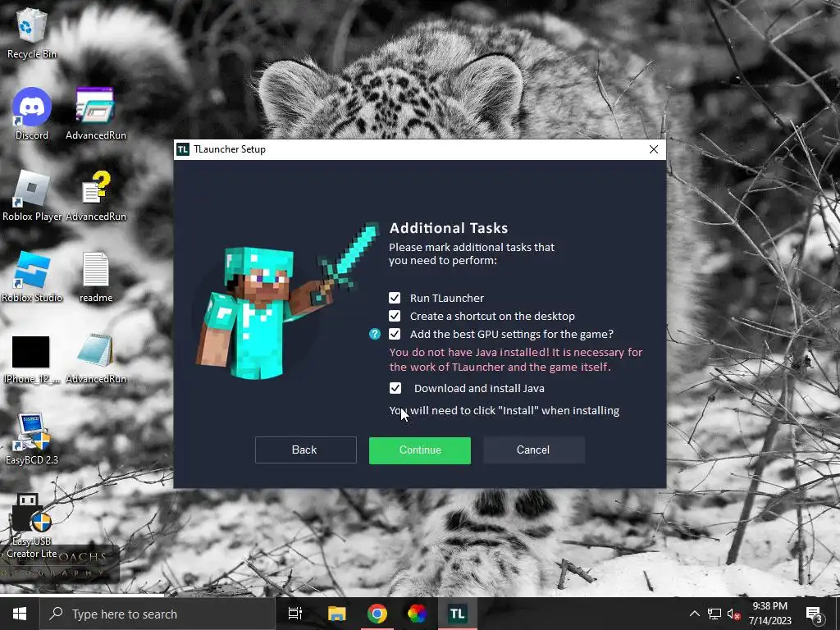This screenshot has width=840, height=630.
Task: Open the notification center icon
Action: 815,614
